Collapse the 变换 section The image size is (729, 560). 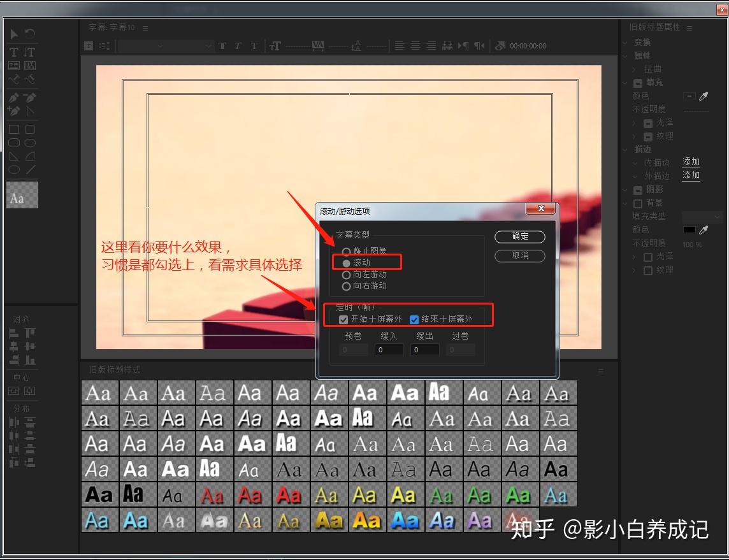625,42
